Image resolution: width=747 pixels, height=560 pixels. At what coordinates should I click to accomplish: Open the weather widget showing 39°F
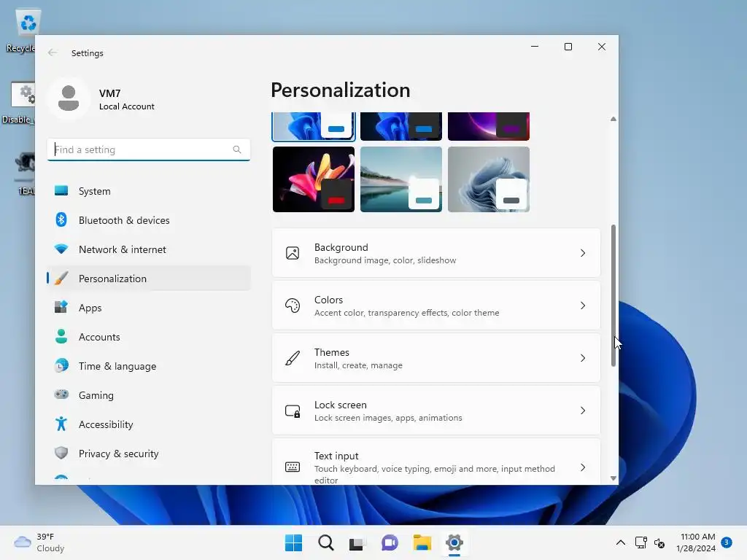click(39, 542)
